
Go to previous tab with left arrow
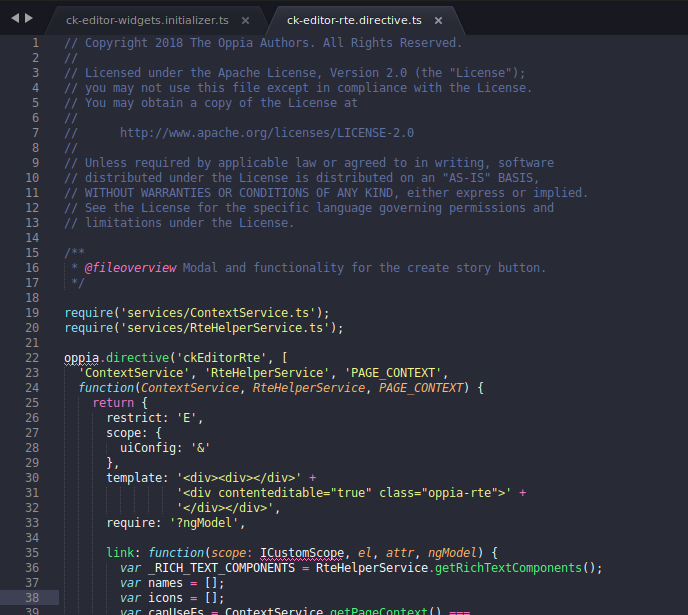(15, 18)
